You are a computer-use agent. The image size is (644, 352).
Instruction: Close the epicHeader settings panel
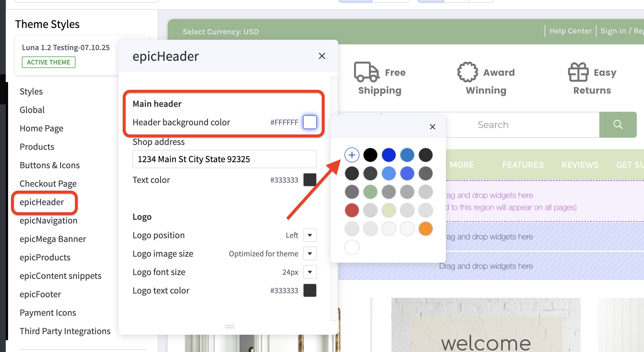(322, 56)
